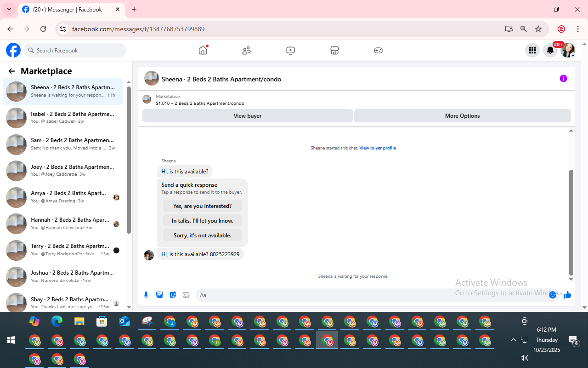The height and width of the screenshot is (368, 588).
Task: Record a voice clip with microphone icon
Action: point(146,295)
